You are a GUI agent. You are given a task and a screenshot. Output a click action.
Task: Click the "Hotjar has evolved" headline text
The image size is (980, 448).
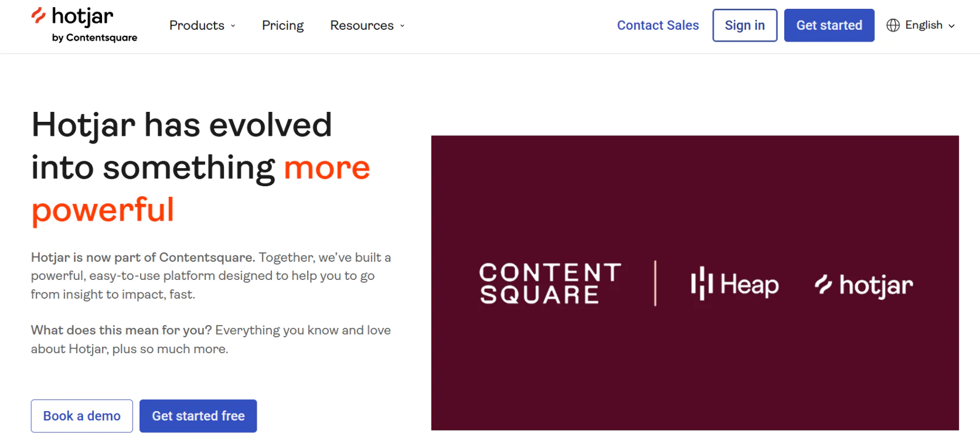(x=182, y=125)
